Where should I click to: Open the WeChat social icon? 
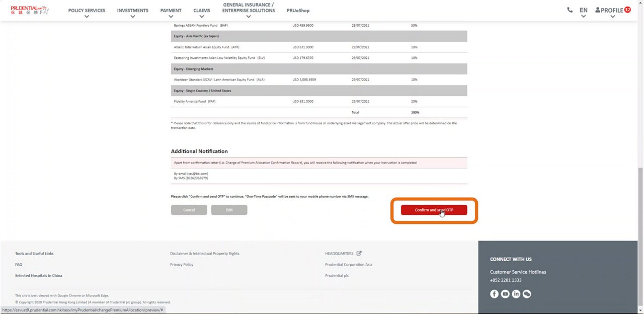(x=527, y=294)
